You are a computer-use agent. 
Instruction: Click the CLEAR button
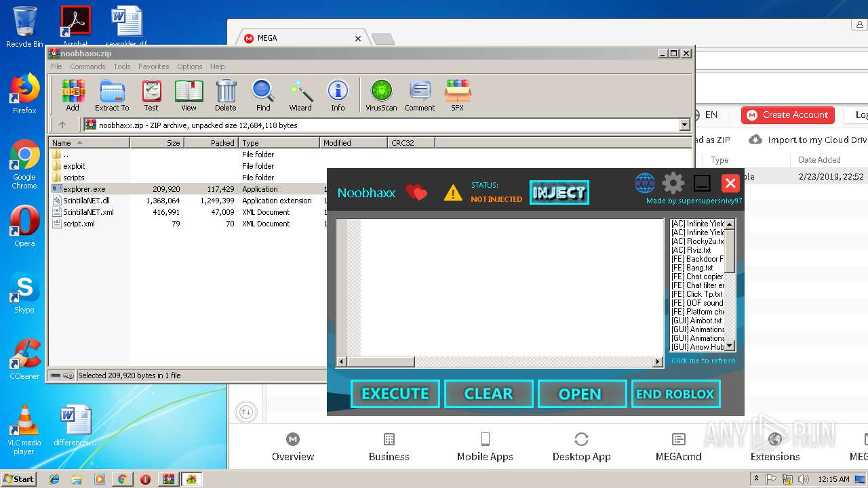[x=489, y=394]
